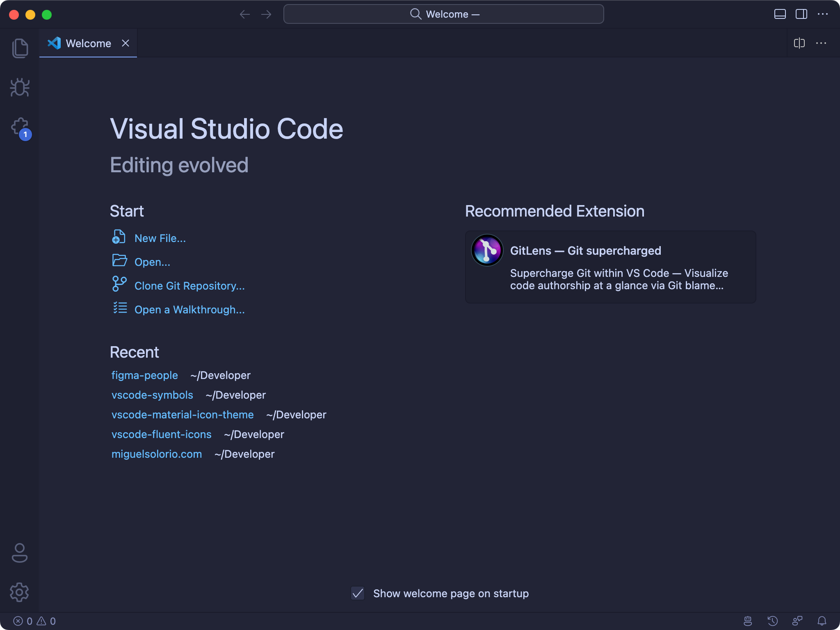Open the Explorer in the activity bar
840x630 pixels.
pos(21,48)
